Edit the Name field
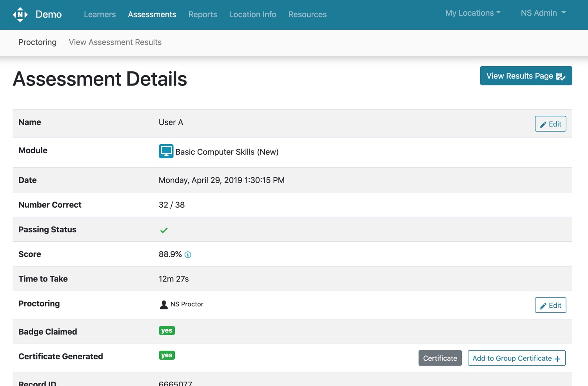588x386 pixels. point(550,124)
